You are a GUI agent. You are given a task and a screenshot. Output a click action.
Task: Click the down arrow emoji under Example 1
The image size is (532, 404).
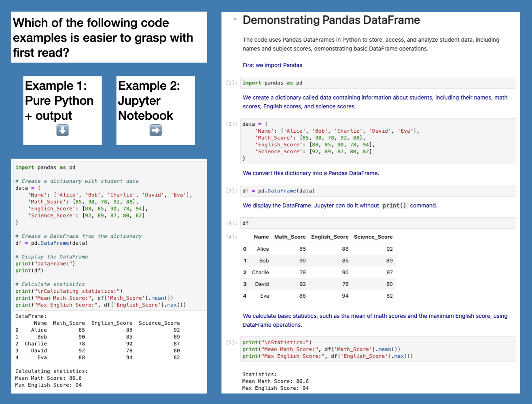(x=62, y=130)
